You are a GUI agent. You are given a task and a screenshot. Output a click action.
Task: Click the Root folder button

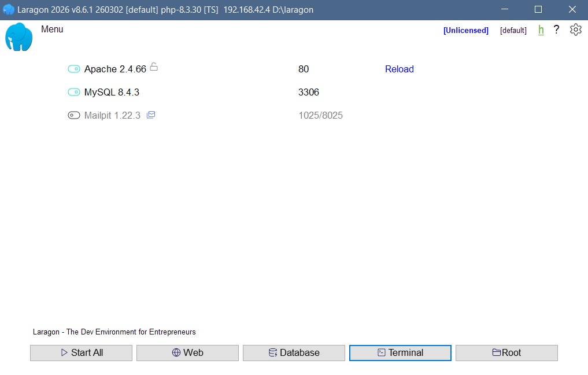[x=506, y=353]
